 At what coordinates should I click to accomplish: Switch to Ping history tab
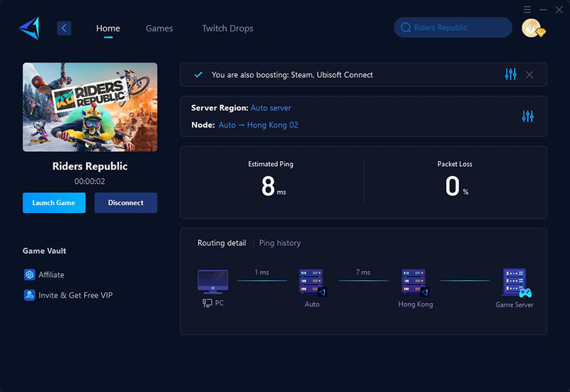point(279,243)
